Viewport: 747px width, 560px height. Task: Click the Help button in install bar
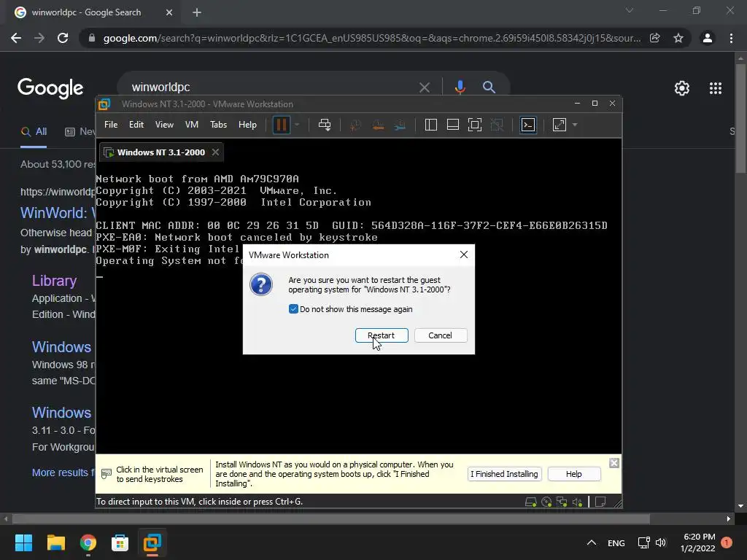pyautogui.click(x=573, y=474)
